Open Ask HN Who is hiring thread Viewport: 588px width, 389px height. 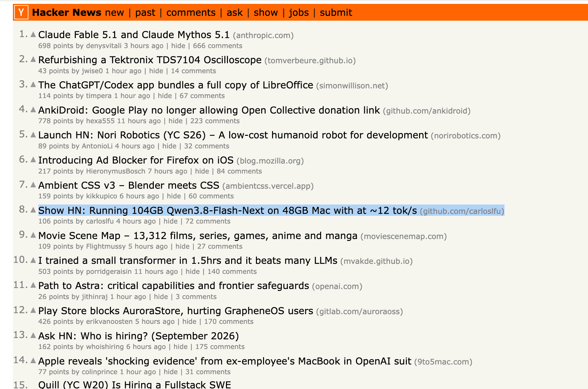(139, 336)
